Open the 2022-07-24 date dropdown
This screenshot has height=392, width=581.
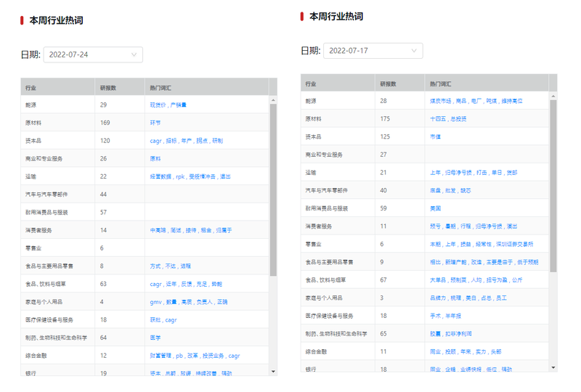[x=92, y=54]
